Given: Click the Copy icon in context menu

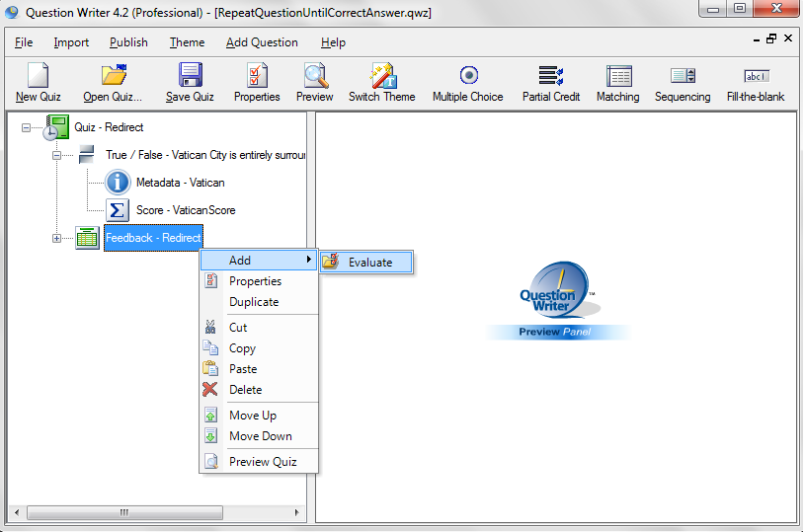Looking at the screenshot, I should [210, 347].
